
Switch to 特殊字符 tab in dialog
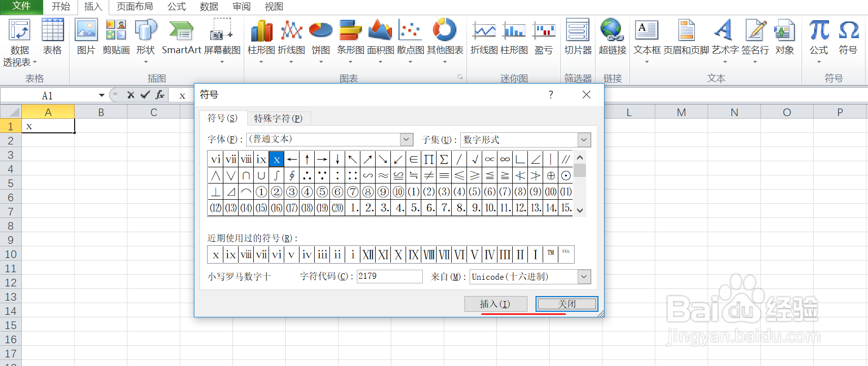tap(278, 118)
